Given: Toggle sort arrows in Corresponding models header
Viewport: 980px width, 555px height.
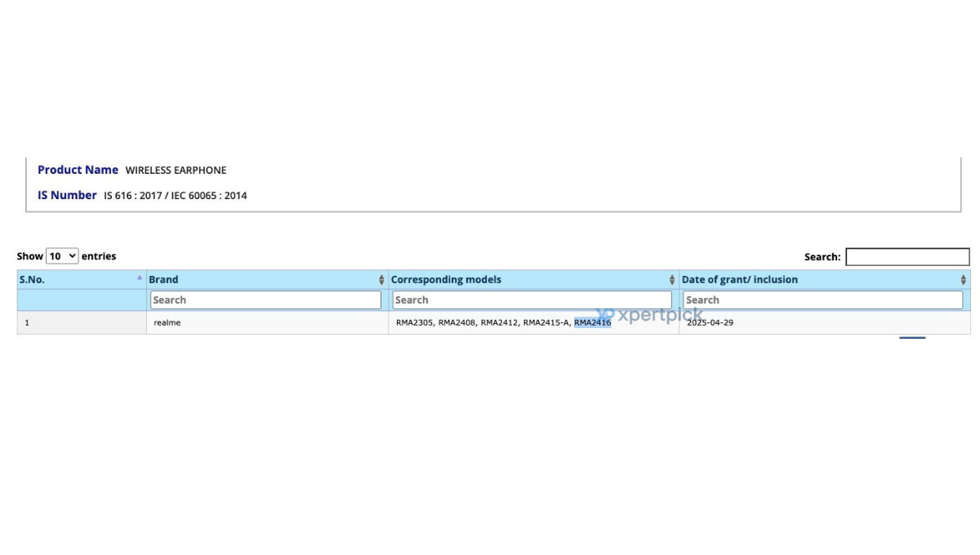Looking at the screenshot, I should tap(672, 280).
